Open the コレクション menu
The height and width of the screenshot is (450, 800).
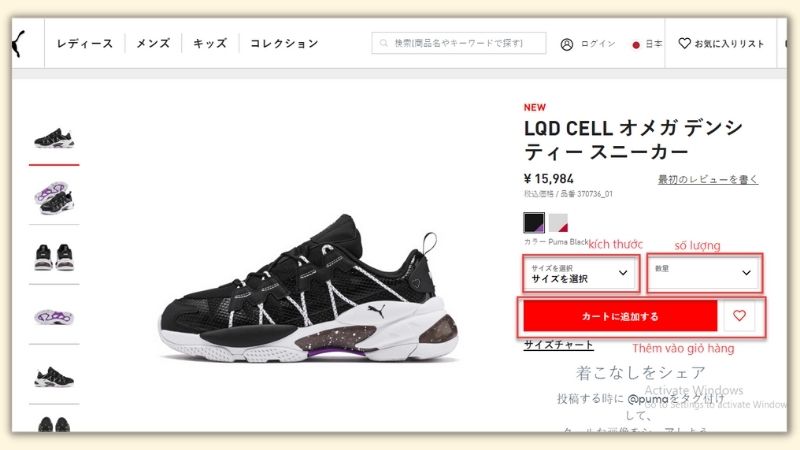click(x=284, y=43)
